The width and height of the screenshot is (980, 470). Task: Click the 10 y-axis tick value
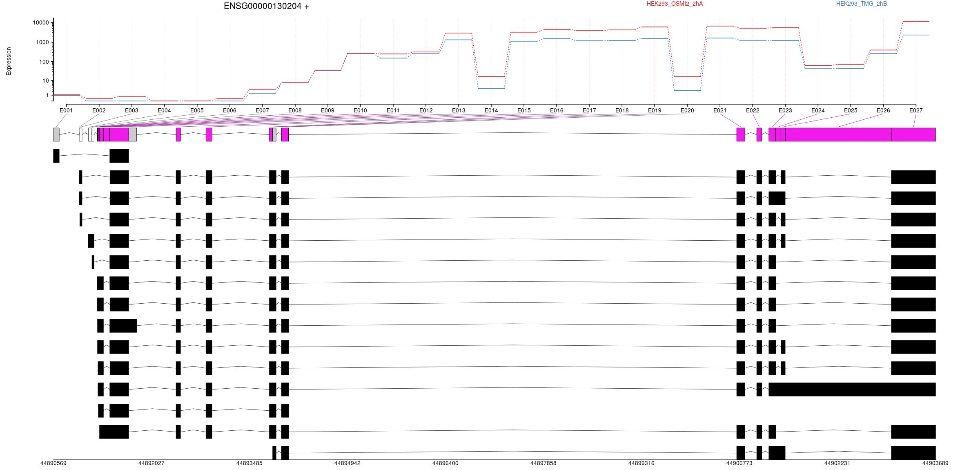pyautogui.click(x=46, y=81)
